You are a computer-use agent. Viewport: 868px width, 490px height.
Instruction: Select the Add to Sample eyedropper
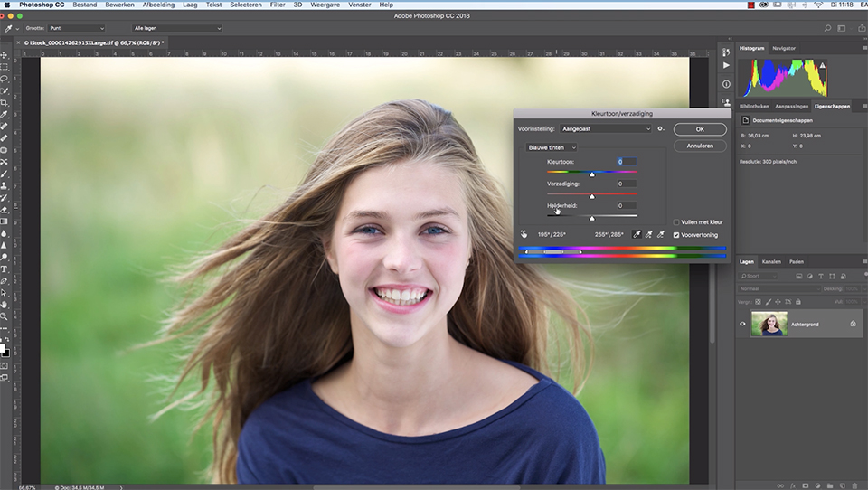tap(649, 235)
